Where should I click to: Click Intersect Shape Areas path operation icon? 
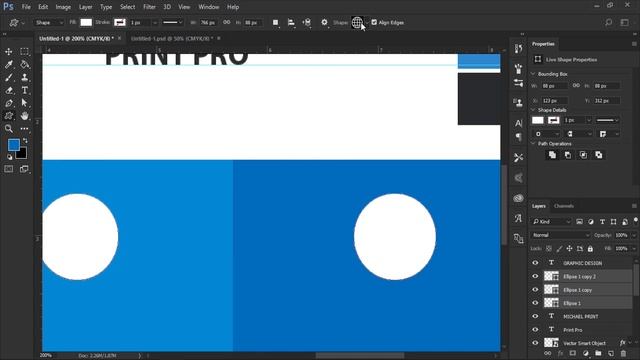point(583,155)
